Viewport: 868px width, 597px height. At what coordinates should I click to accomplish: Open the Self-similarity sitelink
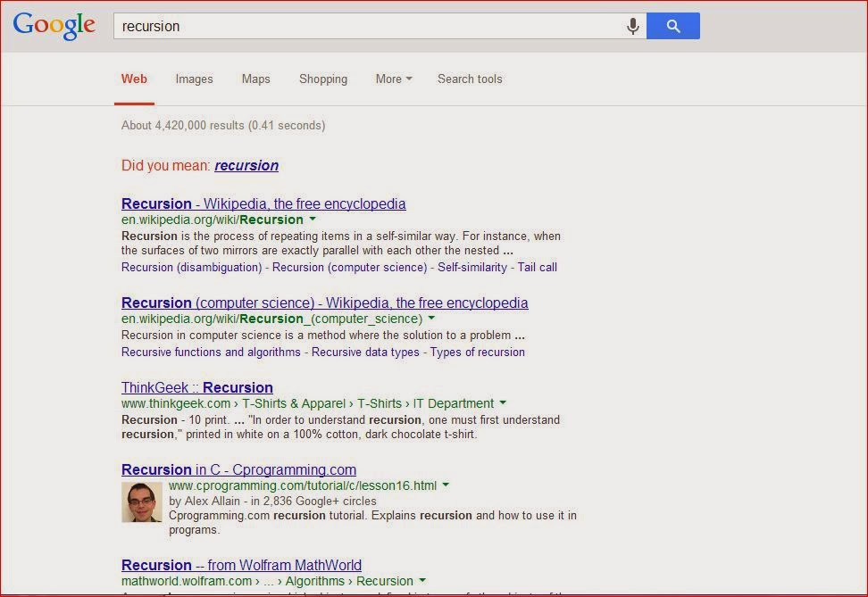coord(472,267)
